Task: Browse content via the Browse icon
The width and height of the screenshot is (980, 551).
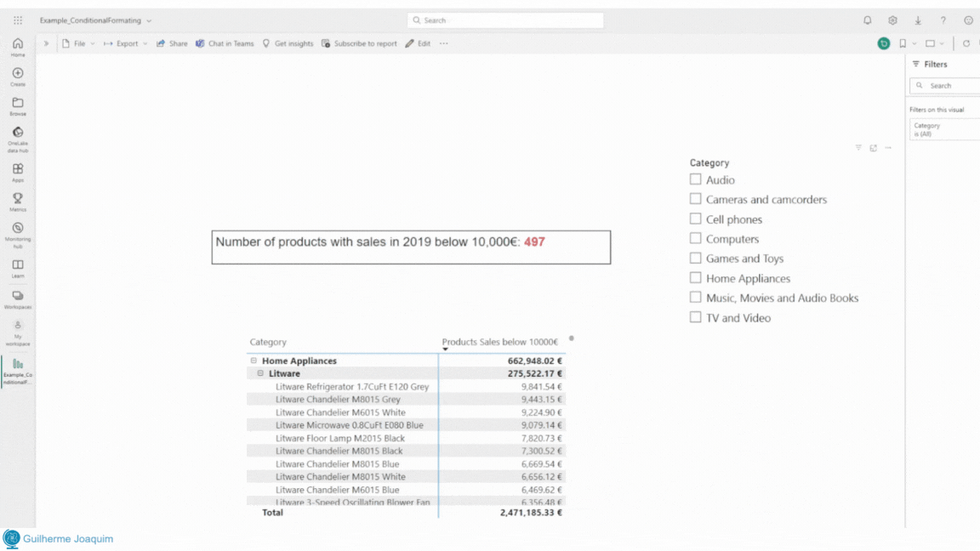Action: click(x=17, y=106)
